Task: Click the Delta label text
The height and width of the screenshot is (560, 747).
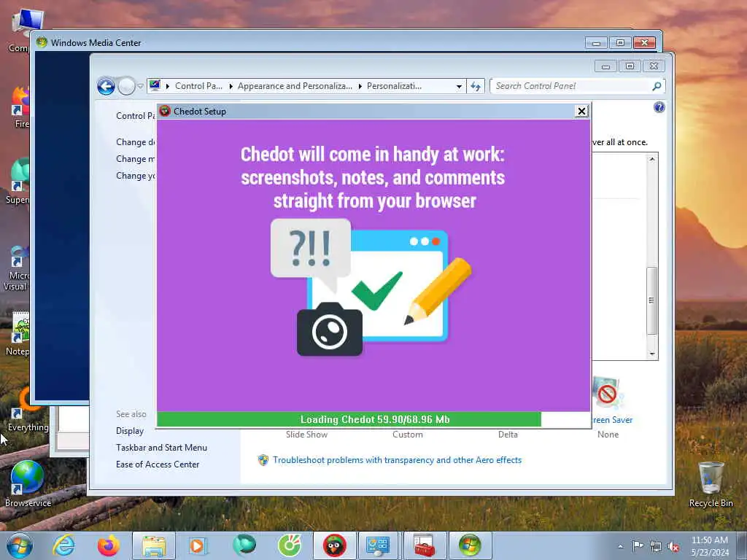Action: (x=508, y=435)
